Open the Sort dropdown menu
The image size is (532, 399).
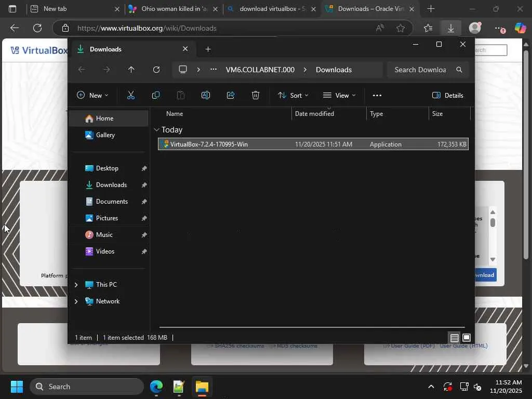point(293,96)
